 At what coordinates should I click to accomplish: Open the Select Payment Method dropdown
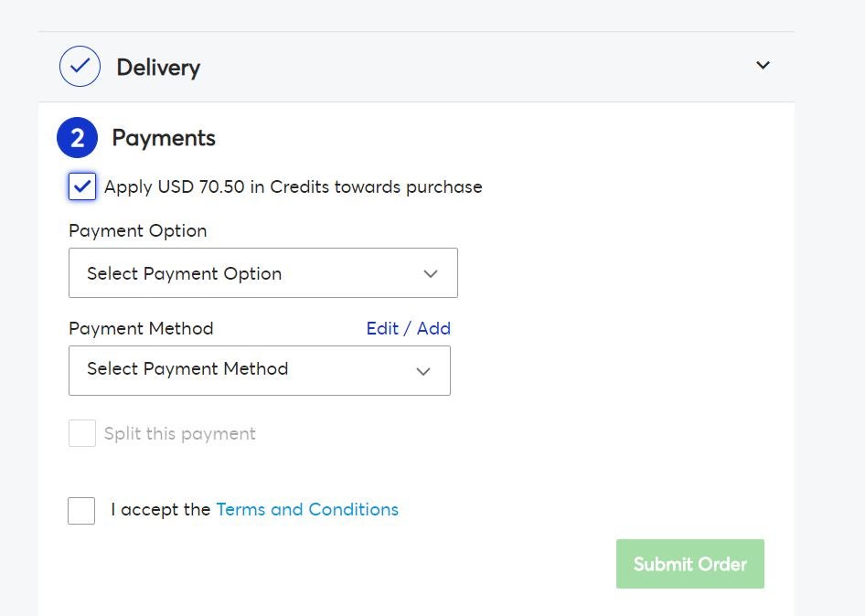click(x=260, y=370)
